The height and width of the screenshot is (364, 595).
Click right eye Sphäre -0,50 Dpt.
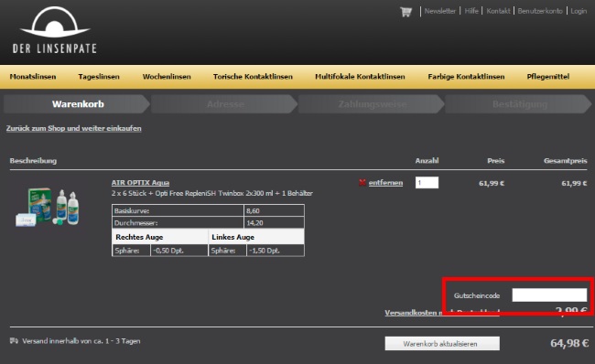click(x=168, y=251)
